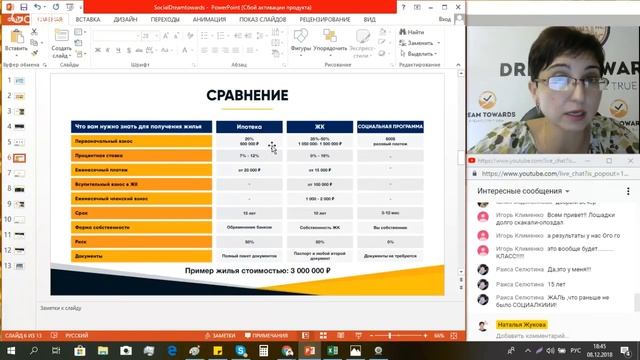640x360 pixels.
Task: Click the Вход sign-in link
Action: (x=444, y=19)
